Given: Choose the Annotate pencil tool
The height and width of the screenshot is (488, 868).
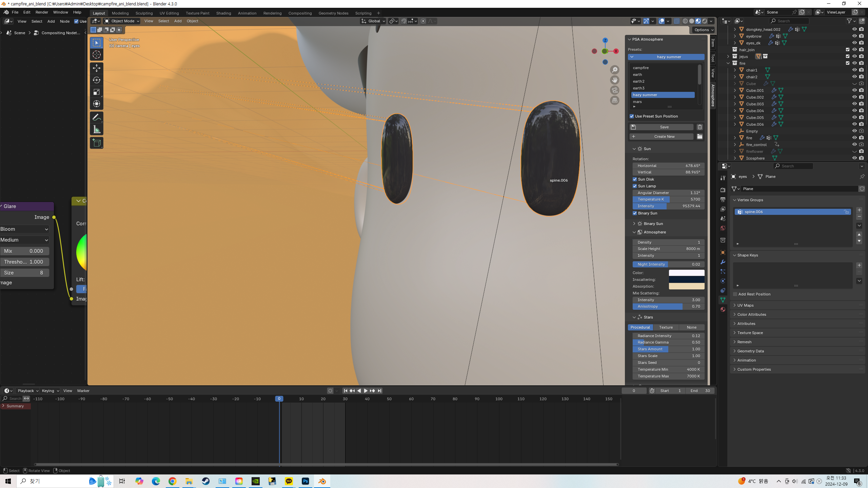Looking at the screenshot, I should (x=97, y=117).
